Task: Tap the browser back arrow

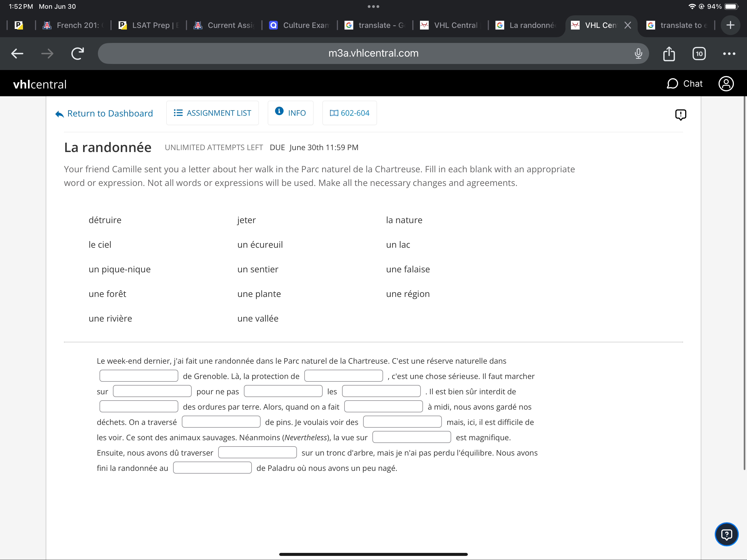Action: [x=17, y=53]
